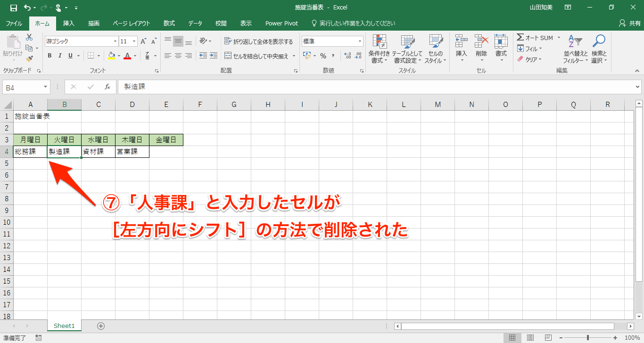
Task: Open Conditional Formatting menu
Action: point(379,49)
